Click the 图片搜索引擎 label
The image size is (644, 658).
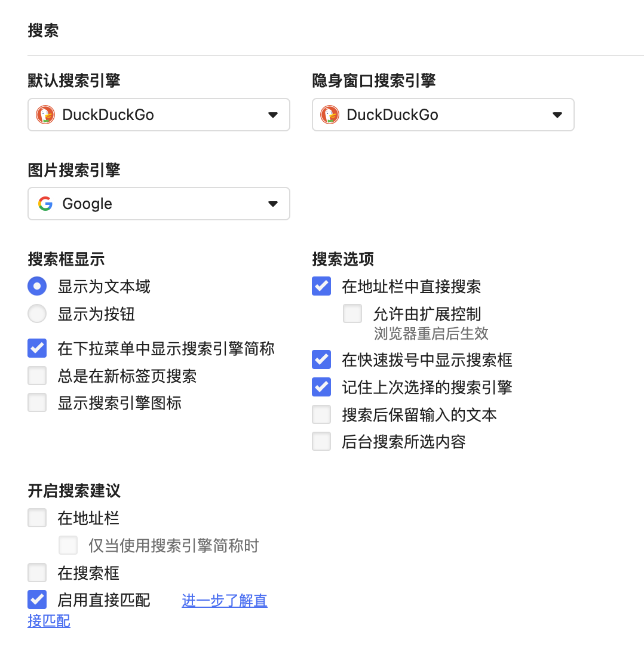pyautogui.click(x=74, y=170)
